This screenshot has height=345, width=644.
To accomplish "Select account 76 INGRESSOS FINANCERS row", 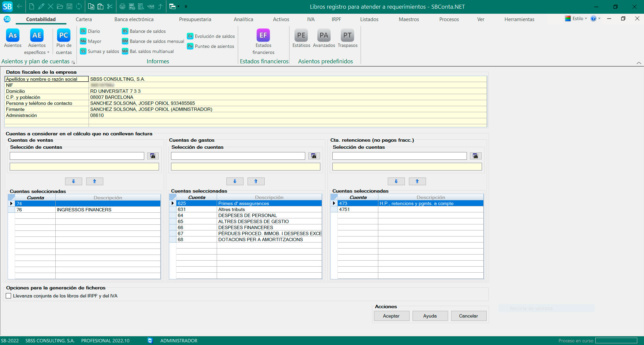I will coord(84,210).
